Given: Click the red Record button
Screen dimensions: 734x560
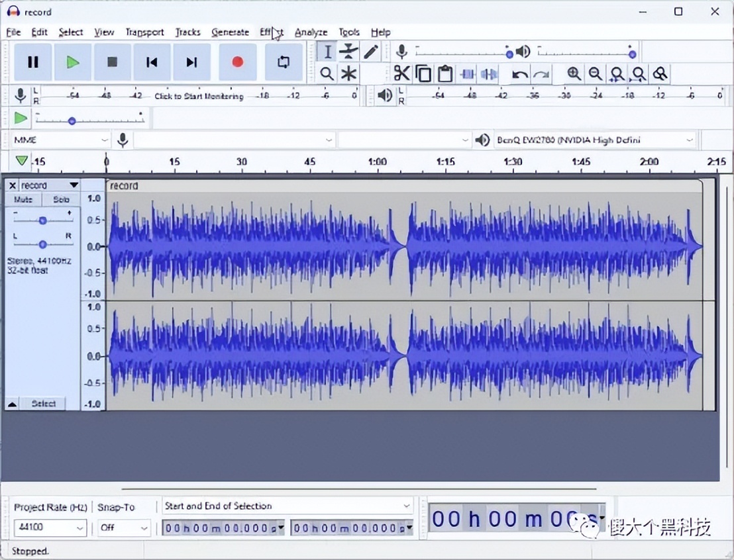Looking at the screenshot, I should (x=237, y=62).
